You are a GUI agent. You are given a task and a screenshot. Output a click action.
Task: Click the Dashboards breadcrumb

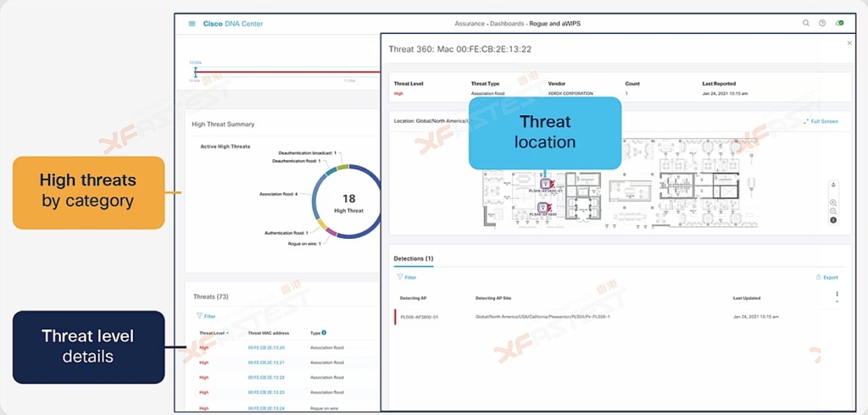coord(508,24)
